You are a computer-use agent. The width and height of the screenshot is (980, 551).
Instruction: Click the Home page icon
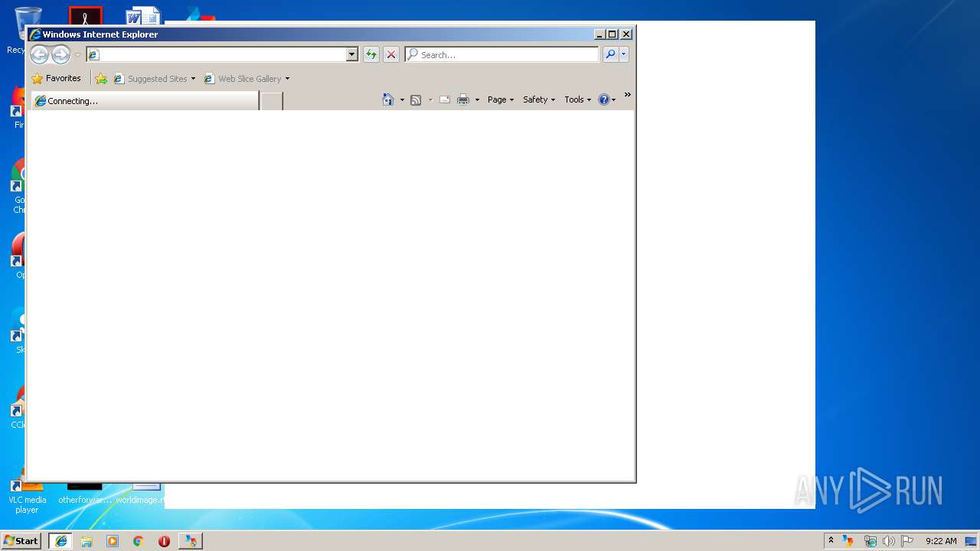click(x=388, y=99)
